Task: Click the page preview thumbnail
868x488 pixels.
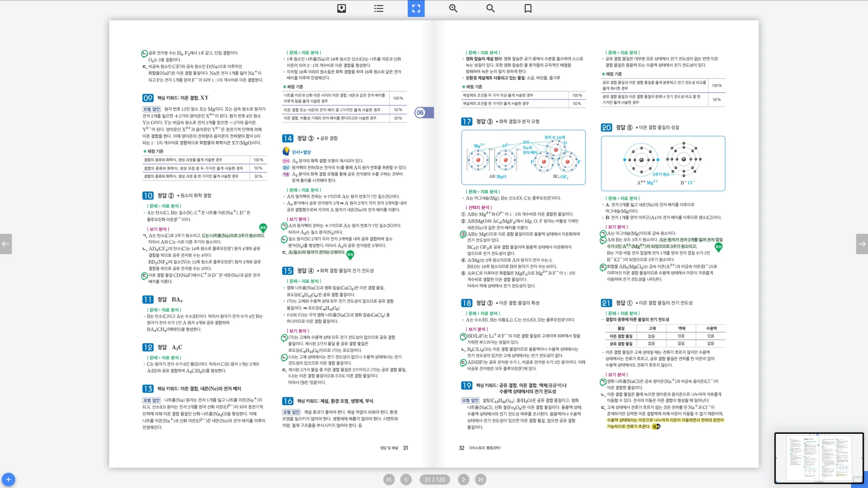Action: pyautogui.click(x=819, y=458)
